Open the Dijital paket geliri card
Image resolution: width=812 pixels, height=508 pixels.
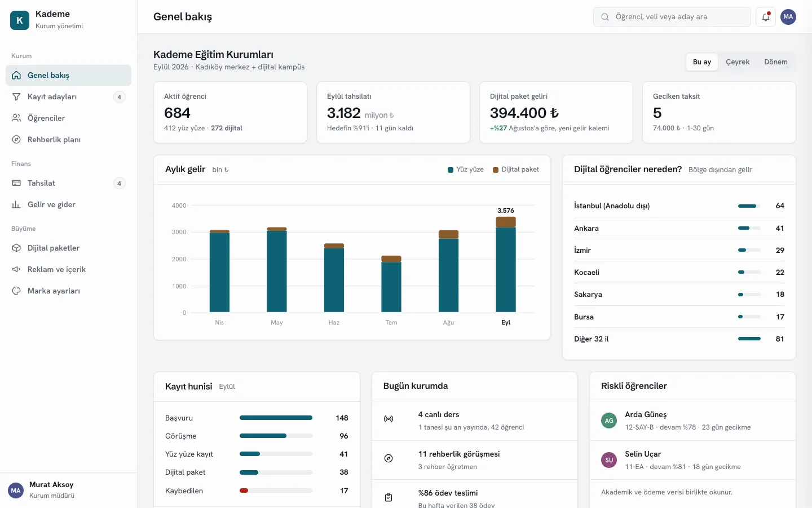click(x=556, y=112)
